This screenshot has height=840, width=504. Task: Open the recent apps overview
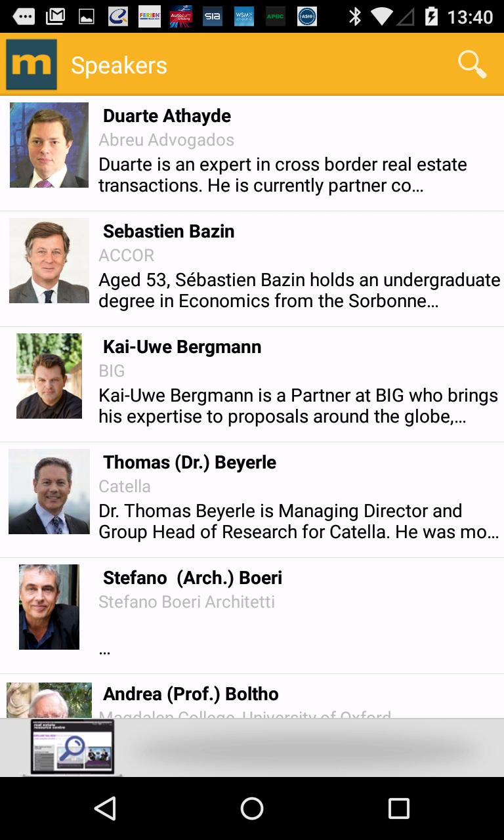pyautogui.click(x=398, y=808)
